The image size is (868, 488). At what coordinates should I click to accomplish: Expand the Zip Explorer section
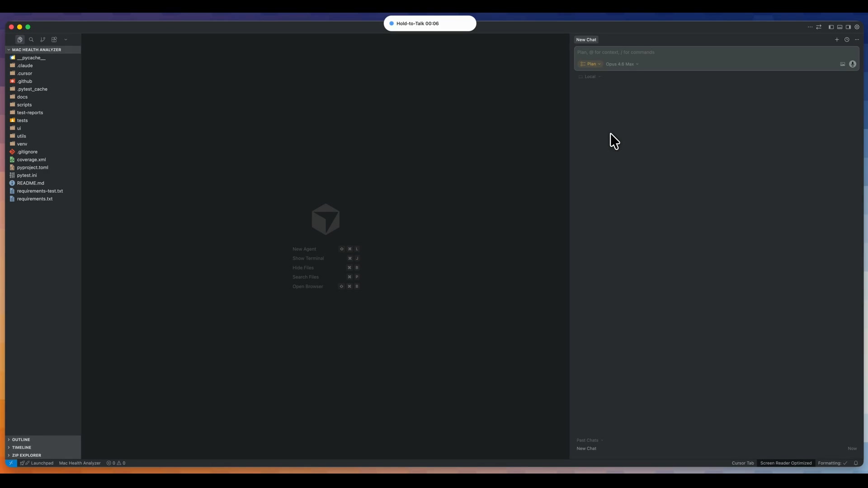tap(26, 455)
